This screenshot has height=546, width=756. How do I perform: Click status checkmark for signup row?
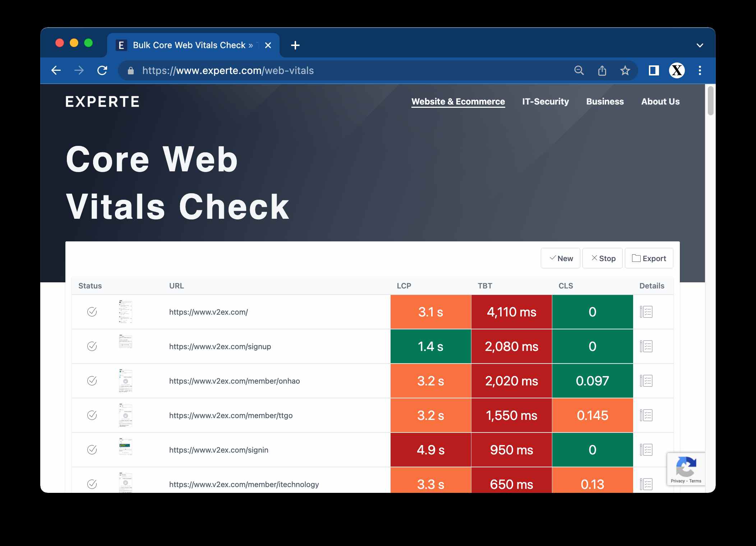pyautogui.click(x=92, y=346)
